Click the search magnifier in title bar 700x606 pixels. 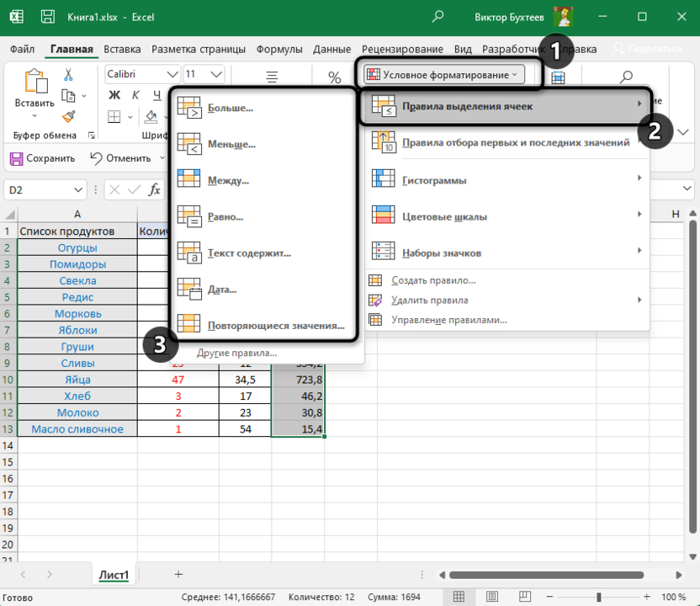437,16
